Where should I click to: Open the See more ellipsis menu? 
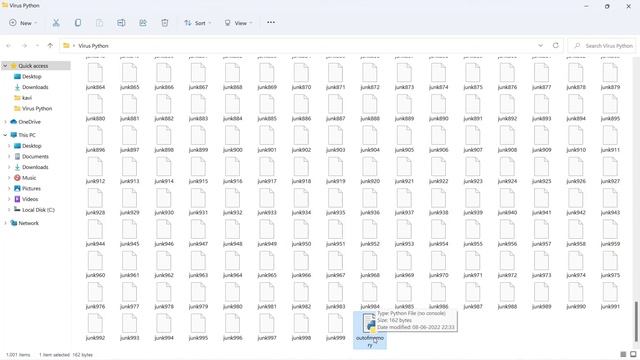pyautogui.click(x=271, y=22)
